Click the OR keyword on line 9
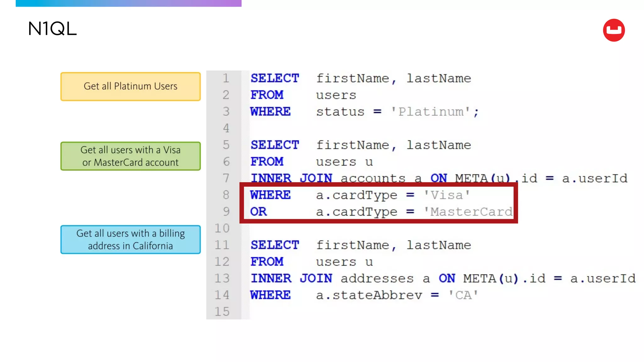The width and height of the screenshot is (644, 362). tap(258, 212)
